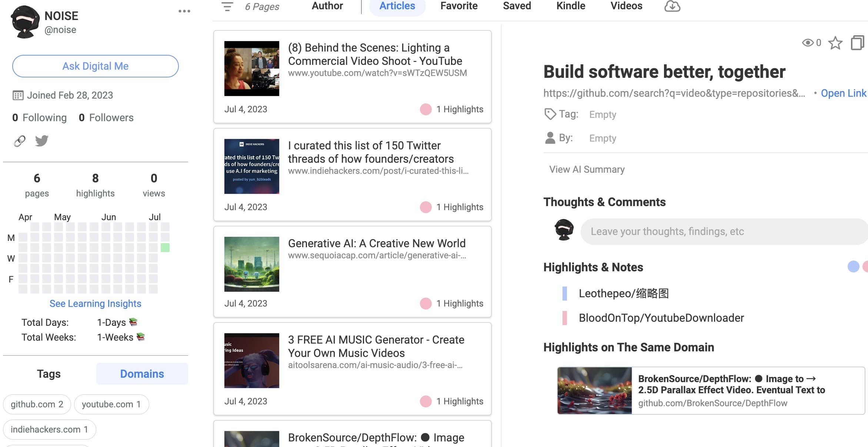Viewport: 868px width, 447px height.
Task: Open the Author filter
Action: (x=327, y=6)
